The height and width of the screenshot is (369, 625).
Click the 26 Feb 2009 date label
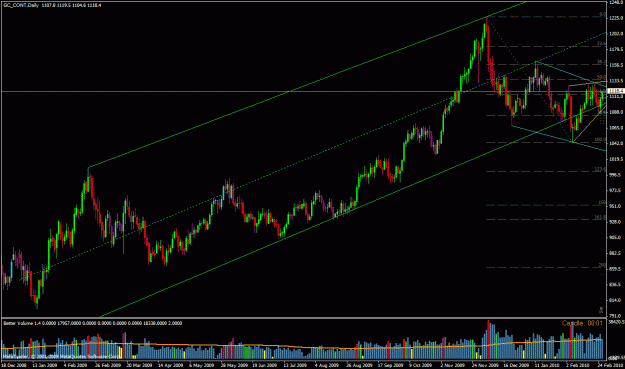coord(108,365)
